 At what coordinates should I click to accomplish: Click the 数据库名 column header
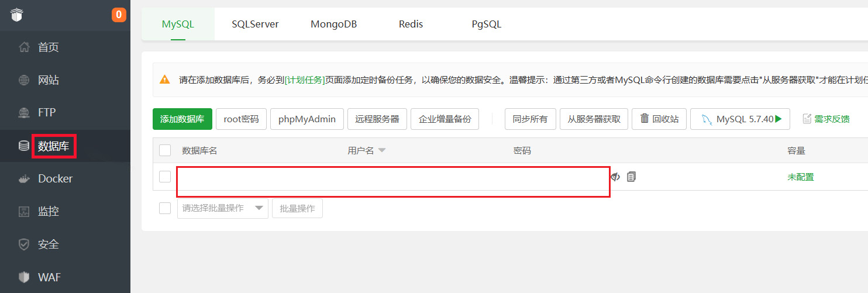click(x=199, y=151)
